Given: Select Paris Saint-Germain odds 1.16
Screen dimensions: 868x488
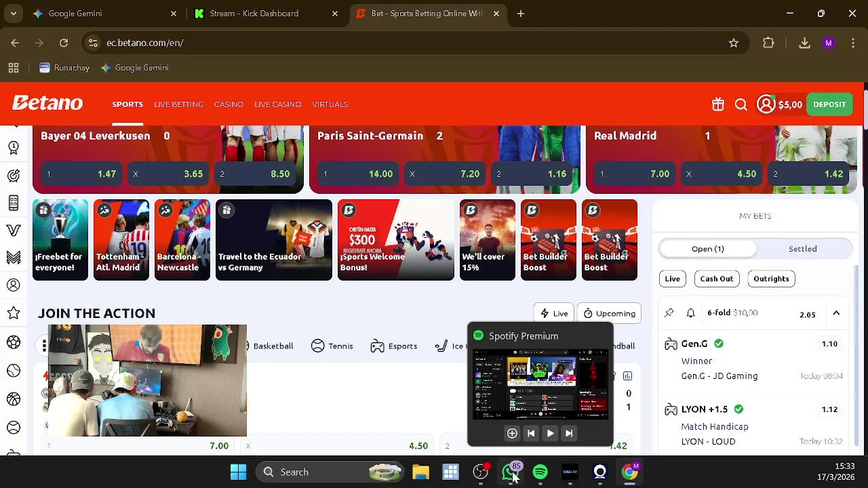Looking at the screenshot, I should [x=532, y=174].
